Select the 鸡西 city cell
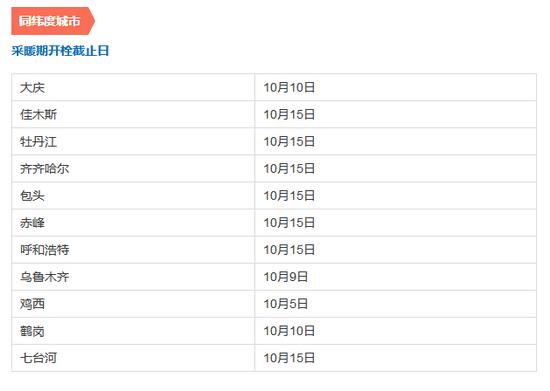The height and width of the screenshot is (391, 550). pos(133,304)
